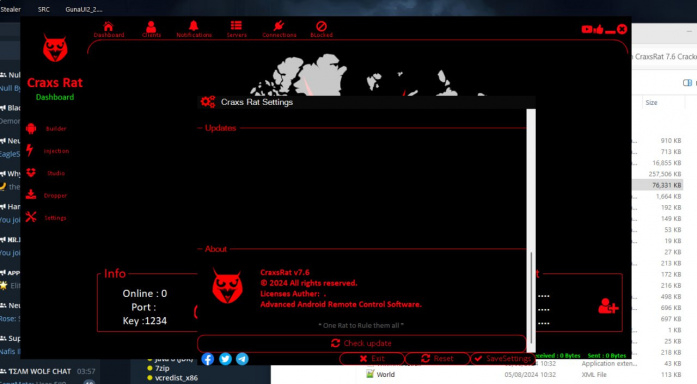This screenshot has width=697, height=384.
Task: Click the Twitter bird icon
Action: click(225, 359)
